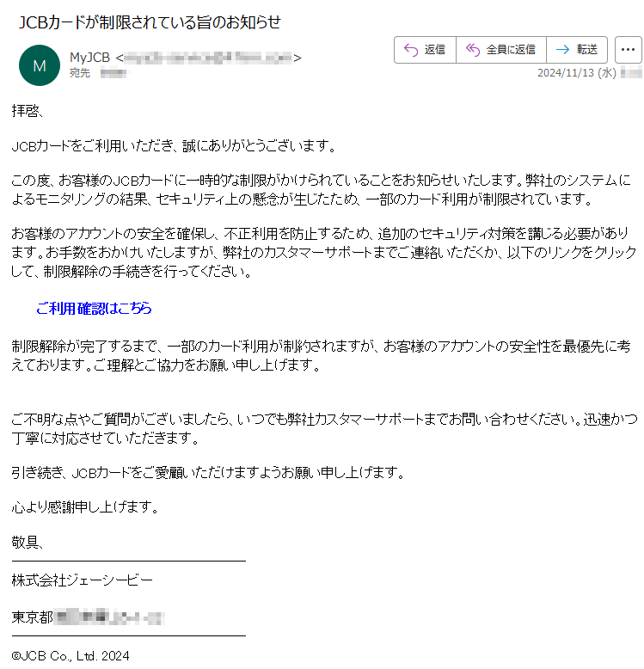Click the paragraph starting この度、お客様のJCBカード
644x669 pixels.
tap(321, 189)
